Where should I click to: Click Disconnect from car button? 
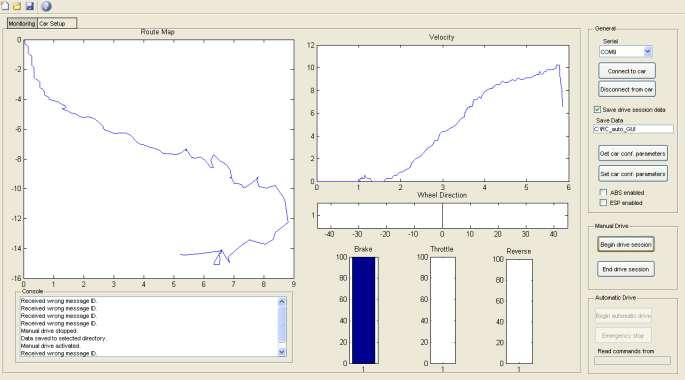[x=627, y=89]
